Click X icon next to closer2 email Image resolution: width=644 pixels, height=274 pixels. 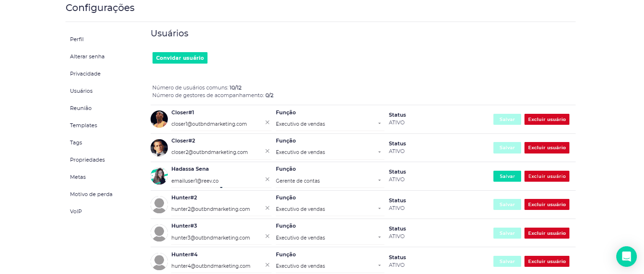(267, 151)
